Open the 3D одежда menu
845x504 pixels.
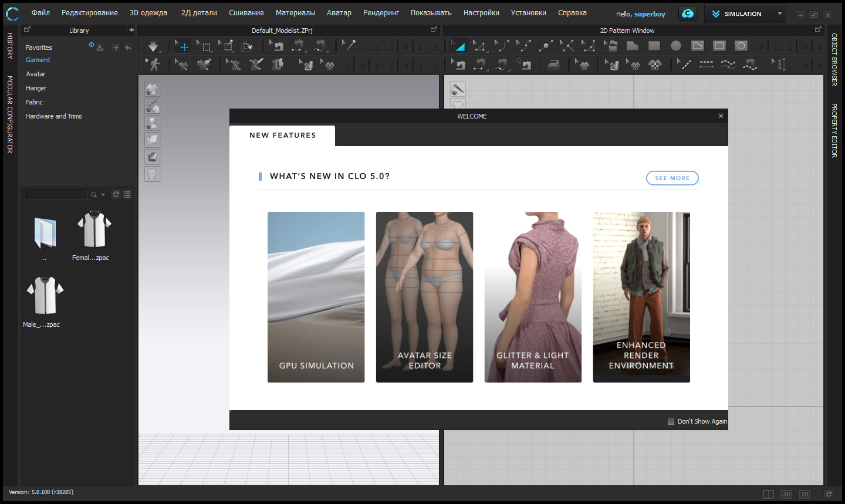tap(148, 13)
